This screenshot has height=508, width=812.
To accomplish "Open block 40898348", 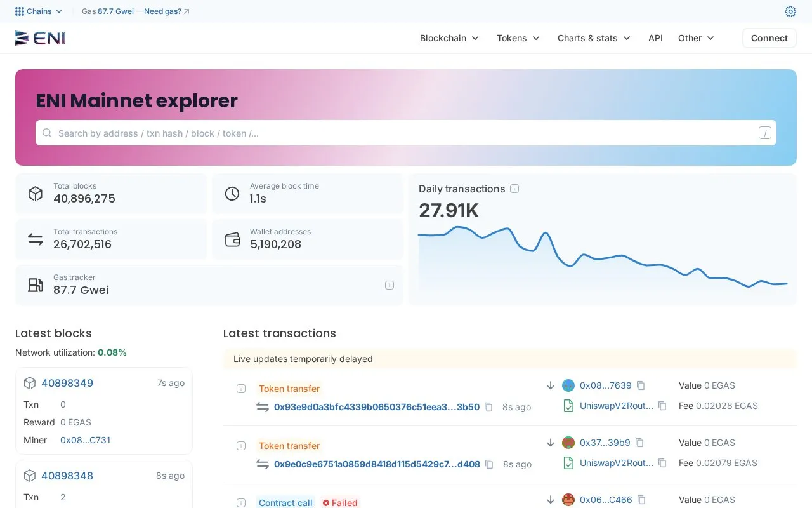I will click(x=67, y=476).
